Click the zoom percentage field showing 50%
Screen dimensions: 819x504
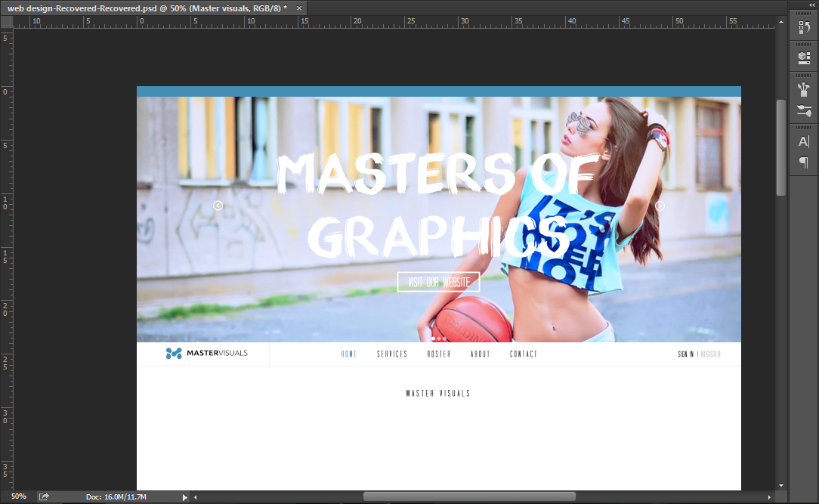click(18, 496)
